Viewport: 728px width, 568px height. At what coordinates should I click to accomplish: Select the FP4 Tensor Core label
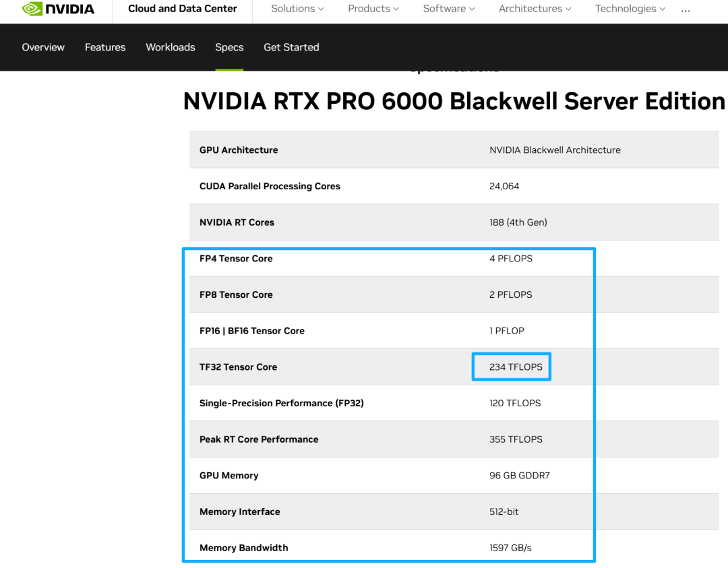(236, 259)
